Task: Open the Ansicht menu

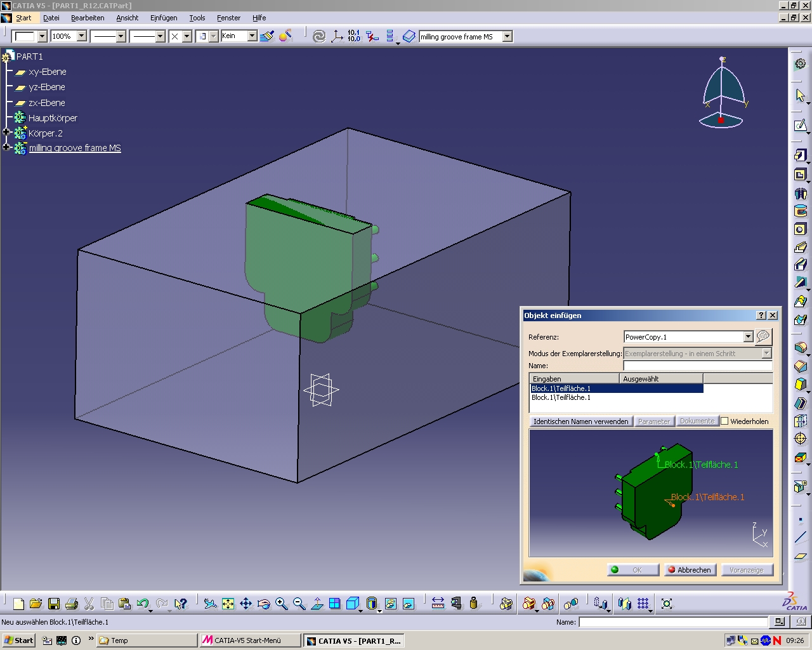Action: 127,18
